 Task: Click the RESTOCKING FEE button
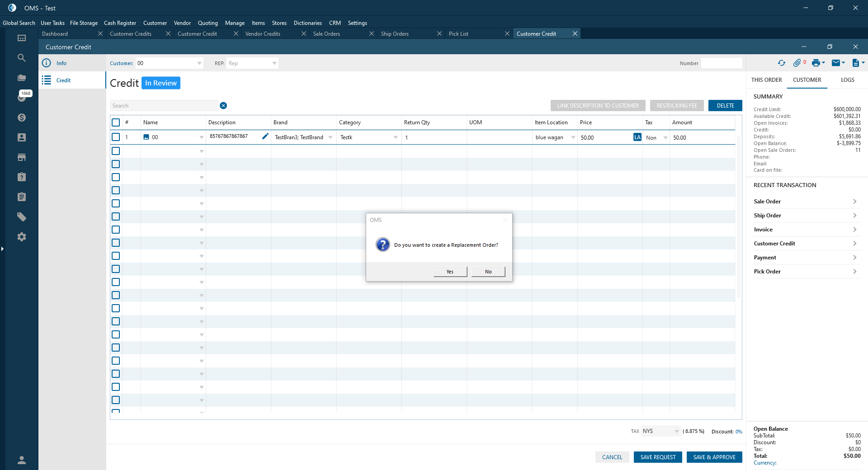(677, 106)
